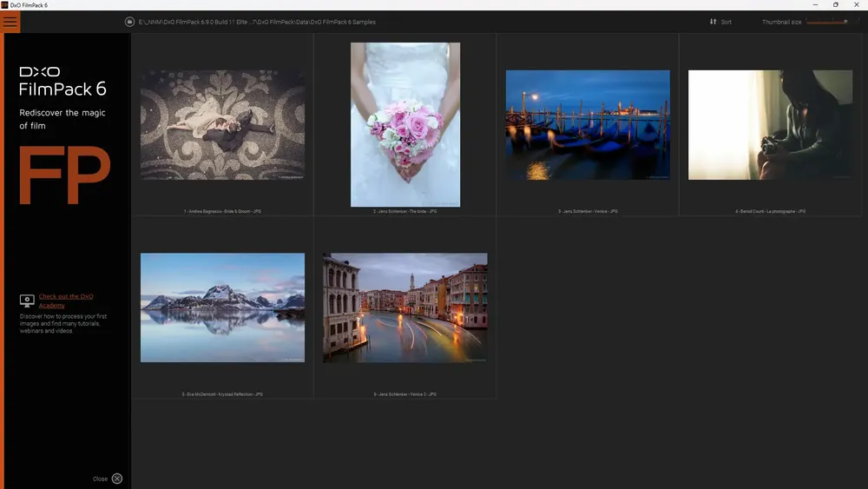Click the '4 - Benoit Courti - La photographe - JPG' caption
868x489 pixels.
click(x=770, y=211)
